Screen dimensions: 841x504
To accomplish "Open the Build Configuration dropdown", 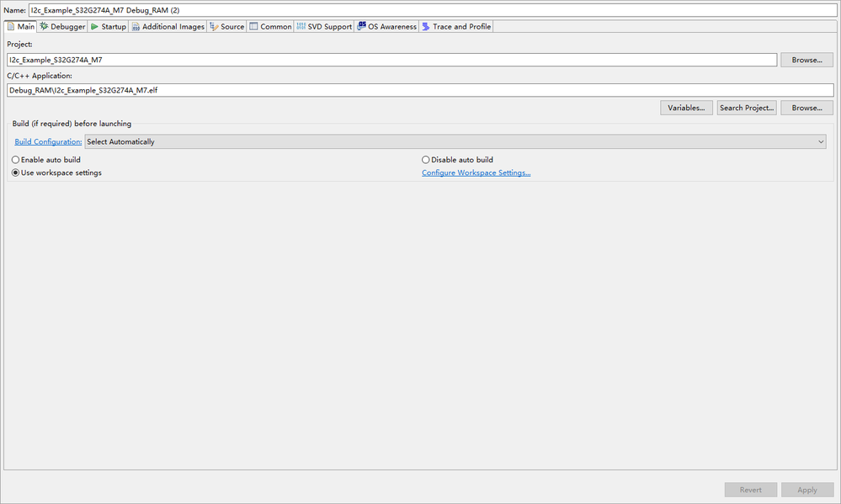I will point(455,141).
